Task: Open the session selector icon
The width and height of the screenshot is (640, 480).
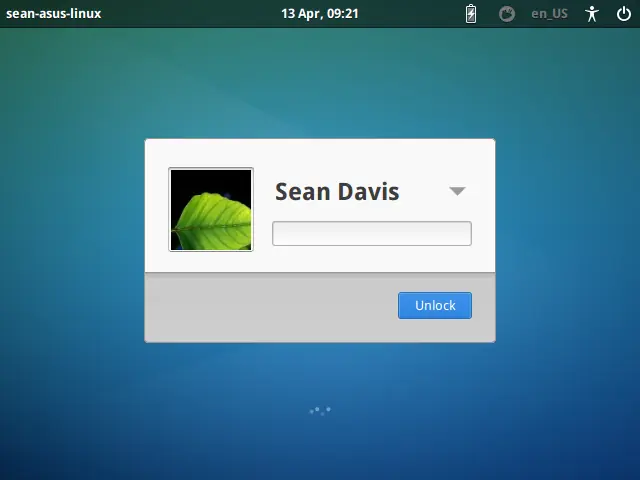Action: [x=507, y=14]
